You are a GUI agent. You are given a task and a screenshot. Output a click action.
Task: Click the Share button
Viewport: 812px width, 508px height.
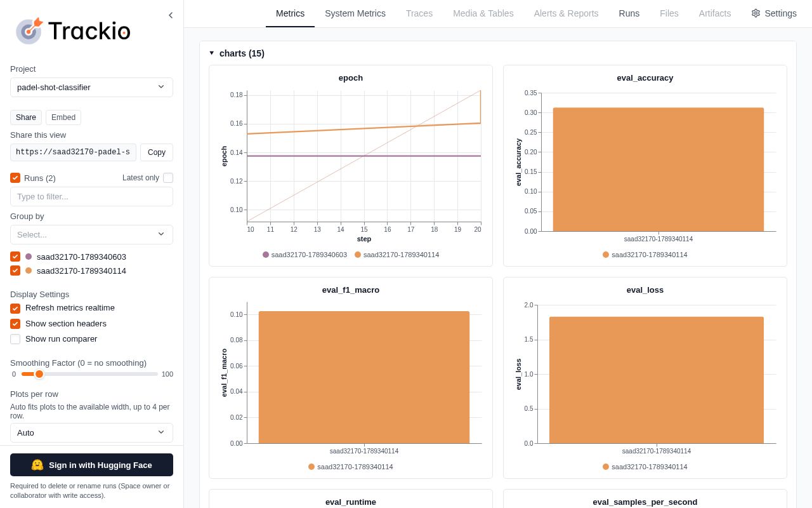26,117
